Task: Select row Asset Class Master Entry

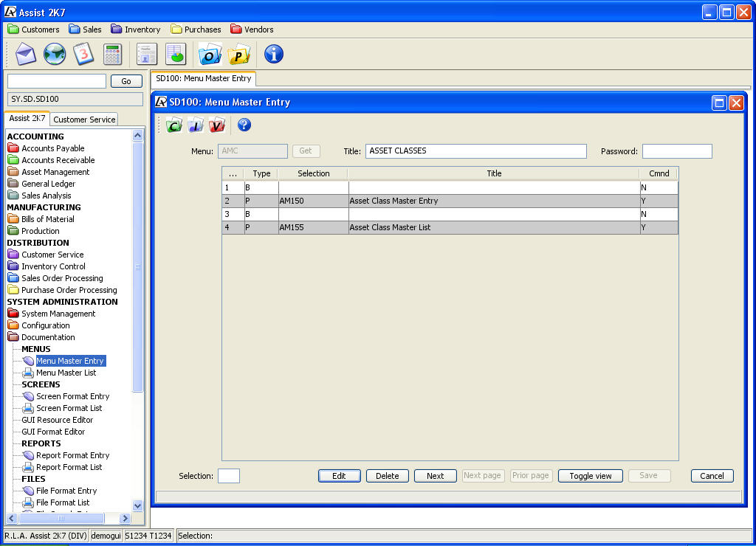Action: point(450,201)
